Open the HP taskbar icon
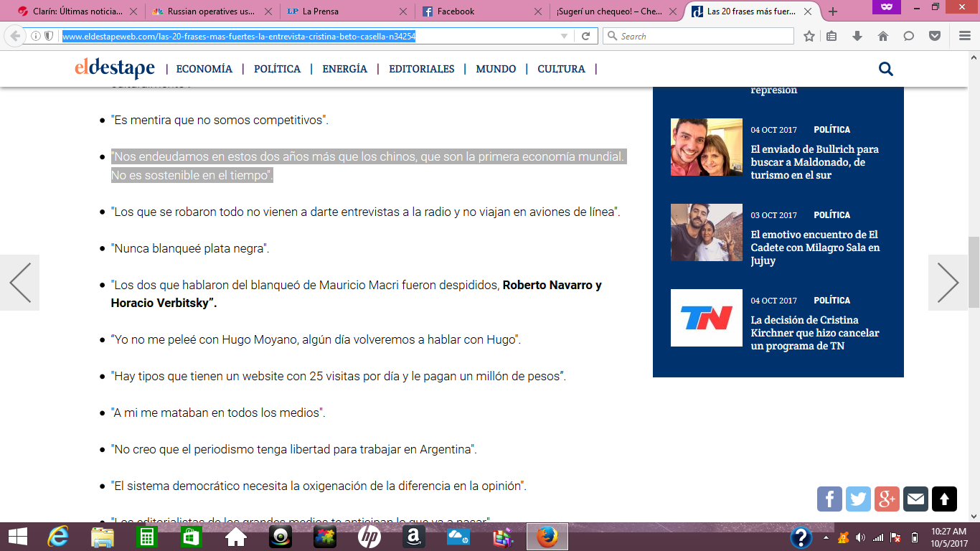 pos(369,537)
